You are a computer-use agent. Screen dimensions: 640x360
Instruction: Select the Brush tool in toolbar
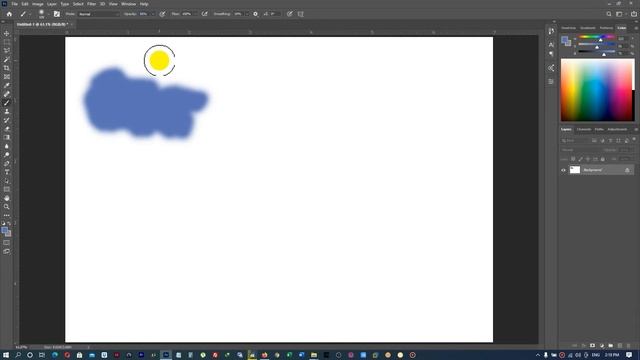tap(7, 103)
